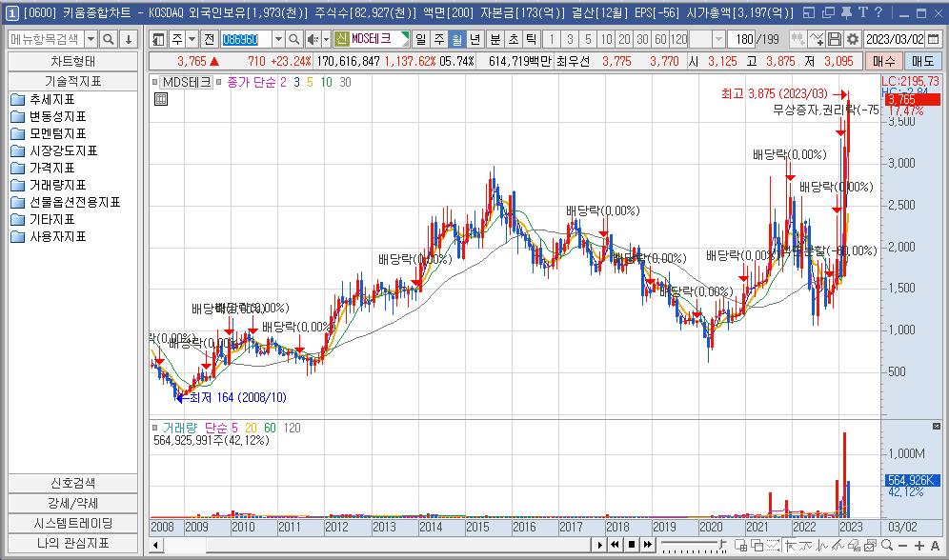Open the 강세/약세 tab
The image size is (949, 560).
point(72,503)
